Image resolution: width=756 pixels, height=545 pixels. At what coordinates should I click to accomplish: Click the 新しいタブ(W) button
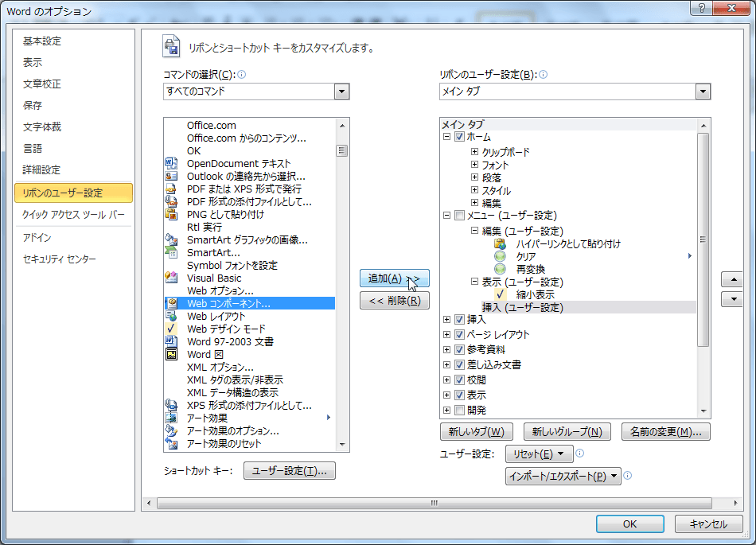pos(477,431)
